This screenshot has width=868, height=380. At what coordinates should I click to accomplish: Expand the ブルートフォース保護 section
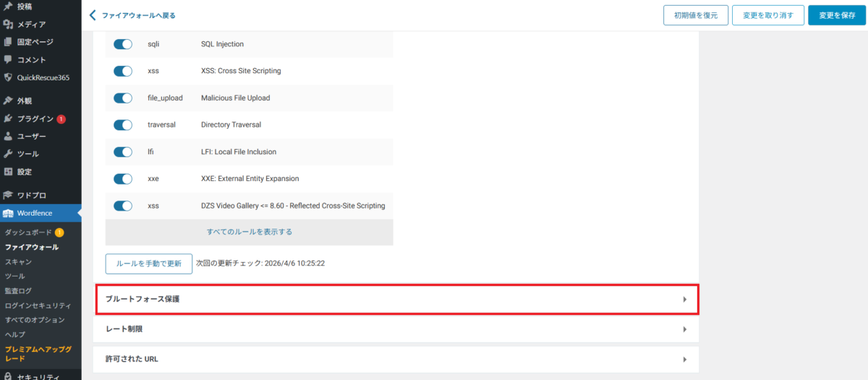pos(396,299)
